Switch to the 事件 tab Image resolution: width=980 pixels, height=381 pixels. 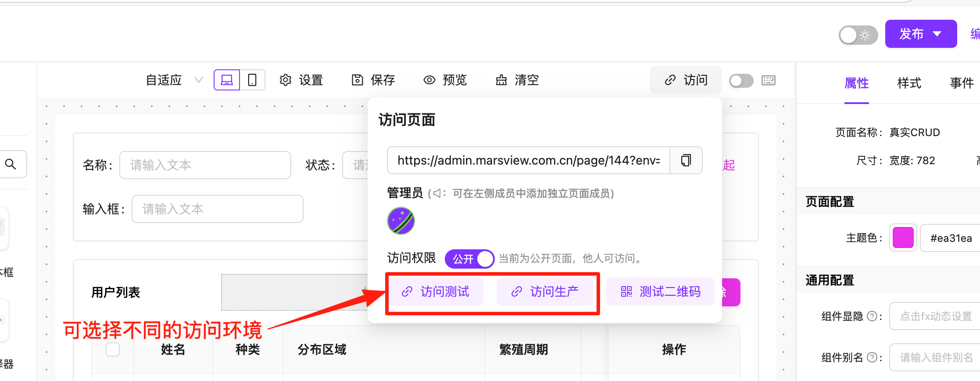[962, 83]
